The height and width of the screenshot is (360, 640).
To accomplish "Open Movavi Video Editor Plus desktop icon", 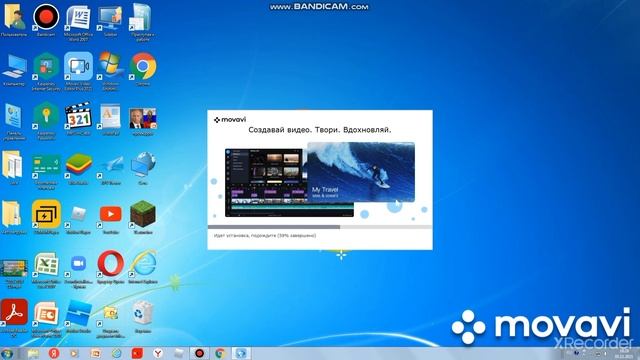I will [78, 66].
